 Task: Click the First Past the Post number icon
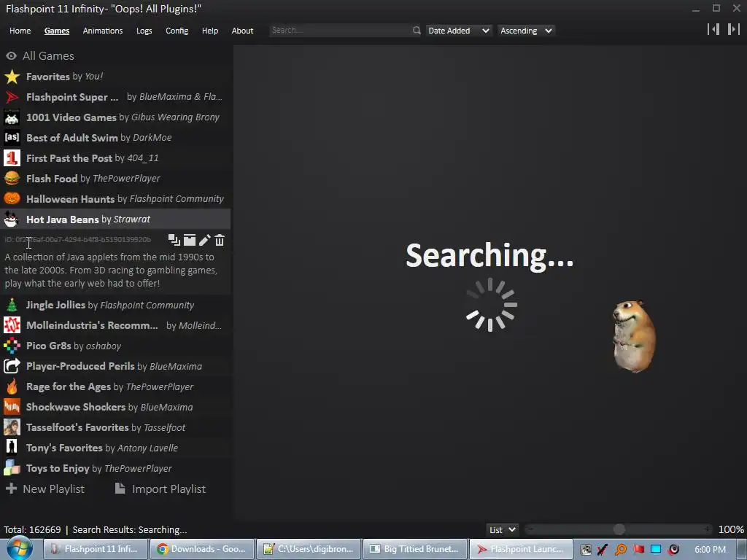[12, 158]
